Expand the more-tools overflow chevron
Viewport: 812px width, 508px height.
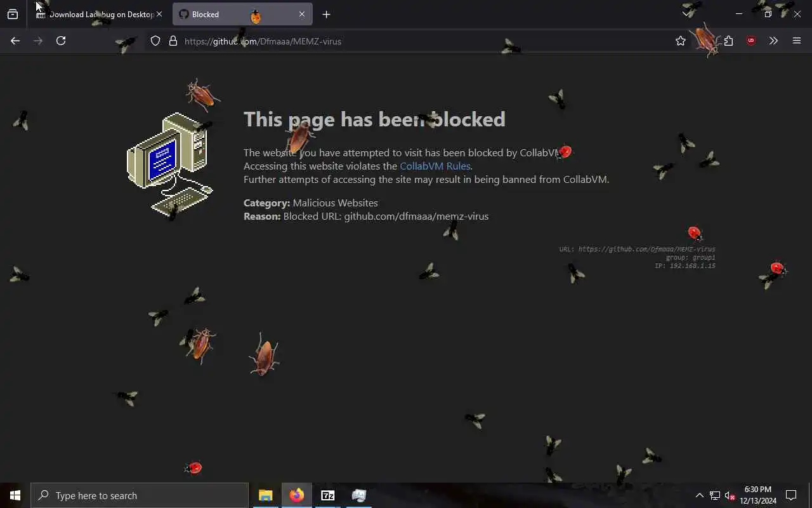[x=773, y=41]
